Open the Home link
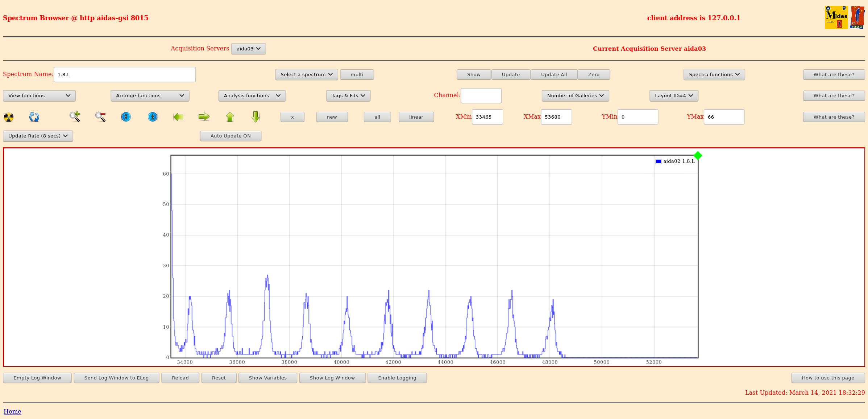The height and width of the screenshot is (419, 868). point(12,411)
